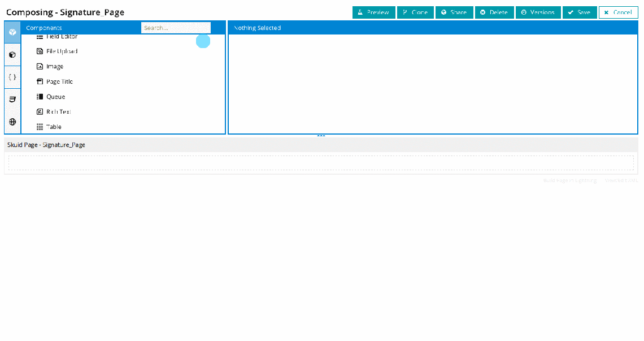Image resolution: width=644 pixels, height=341 pixels.
Task: Open the Versions dialog
Action: point(538,12)
